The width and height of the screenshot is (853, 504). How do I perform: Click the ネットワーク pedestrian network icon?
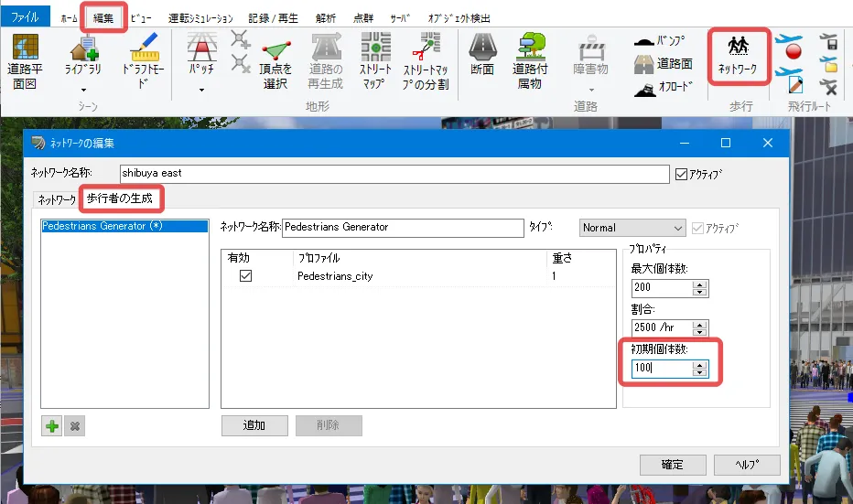pos(737,55)
